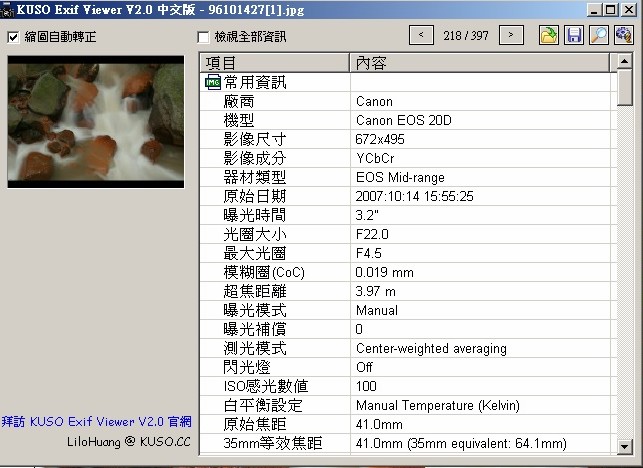Viewport: 643px width, 468px height.
Task: Open the settings gear icon
Action: (x=624, y=35)
